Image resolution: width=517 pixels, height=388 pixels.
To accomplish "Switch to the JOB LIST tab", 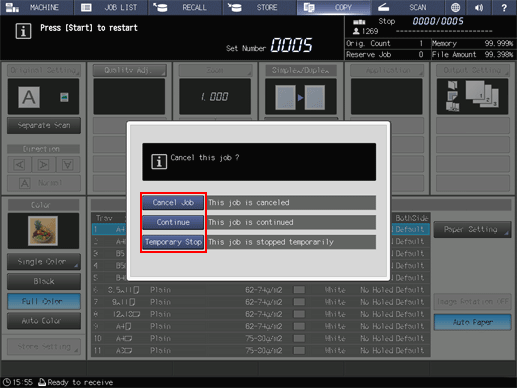I will point(111,7).
